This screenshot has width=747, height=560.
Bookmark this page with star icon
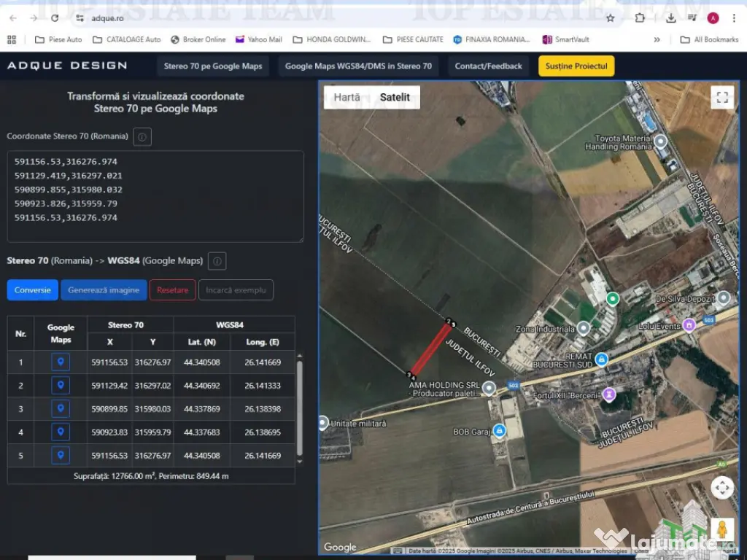click(x=611, y=18)
